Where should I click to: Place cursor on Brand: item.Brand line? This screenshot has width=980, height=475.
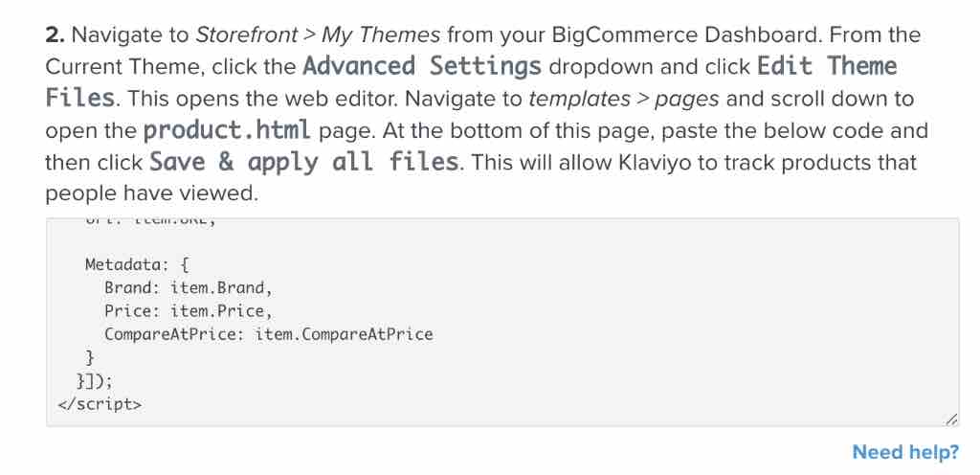point(189,287)
